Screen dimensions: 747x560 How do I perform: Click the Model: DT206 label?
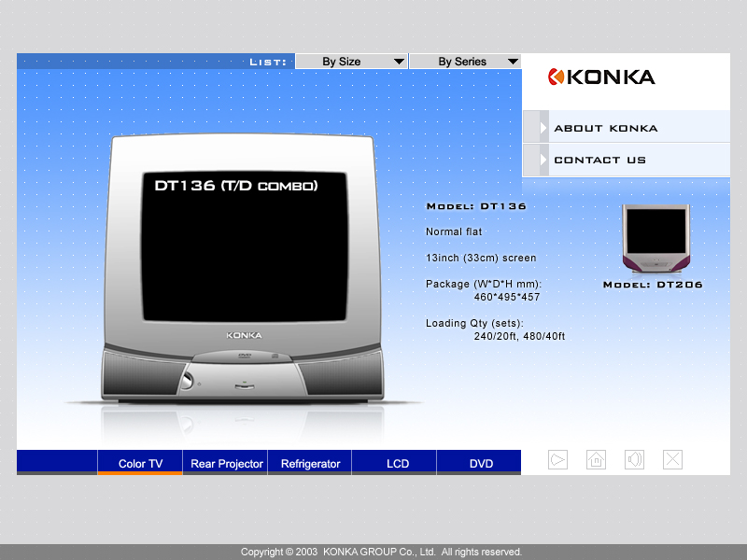[x=653, y=285]
